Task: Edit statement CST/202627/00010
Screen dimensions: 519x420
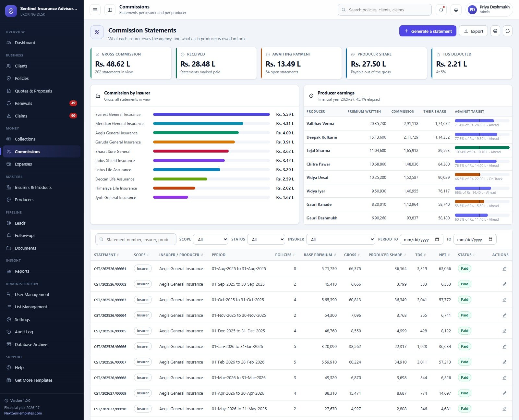Action: click(504, 409)
